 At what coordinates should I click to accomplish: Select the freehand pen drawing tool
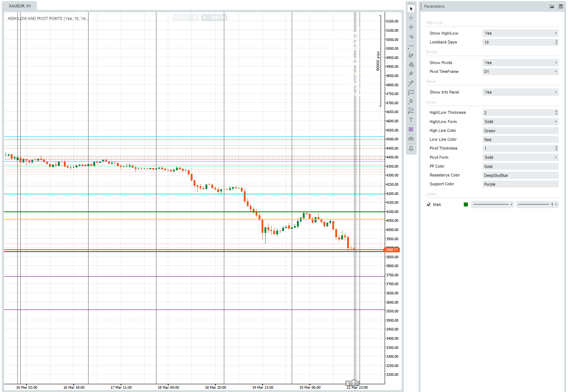coord(411,56)
